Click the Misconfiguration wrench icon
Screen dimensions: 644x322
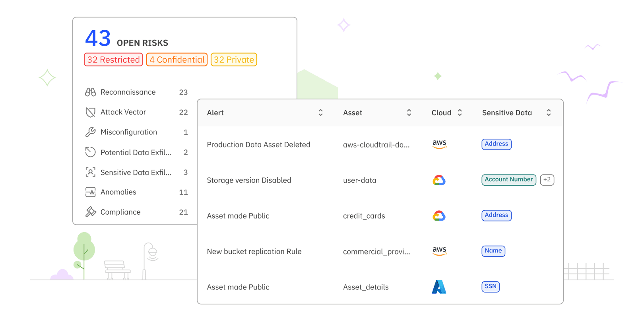90,132
